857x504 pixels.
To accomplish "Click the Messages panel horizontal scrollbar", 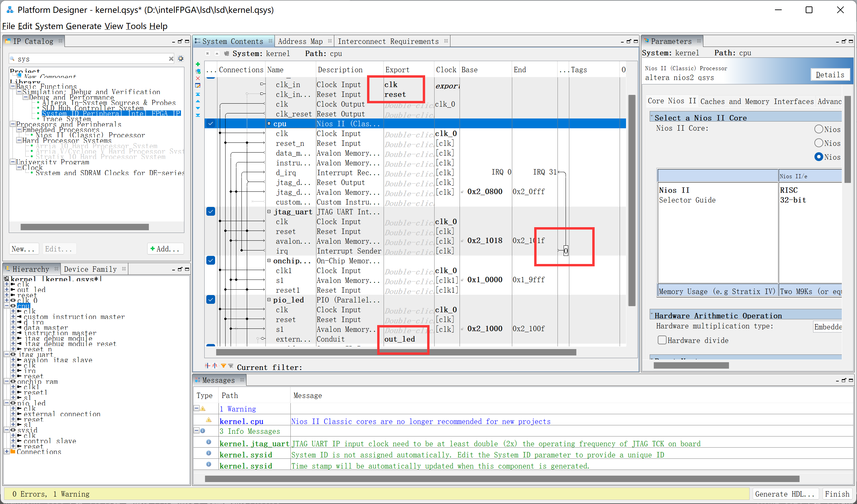I will (x=502, y=479).
